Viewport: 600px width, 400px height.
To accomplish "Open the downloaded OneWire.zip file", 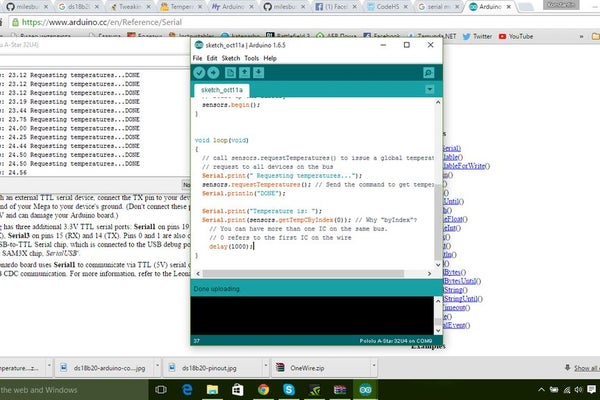I will (307, 367).
